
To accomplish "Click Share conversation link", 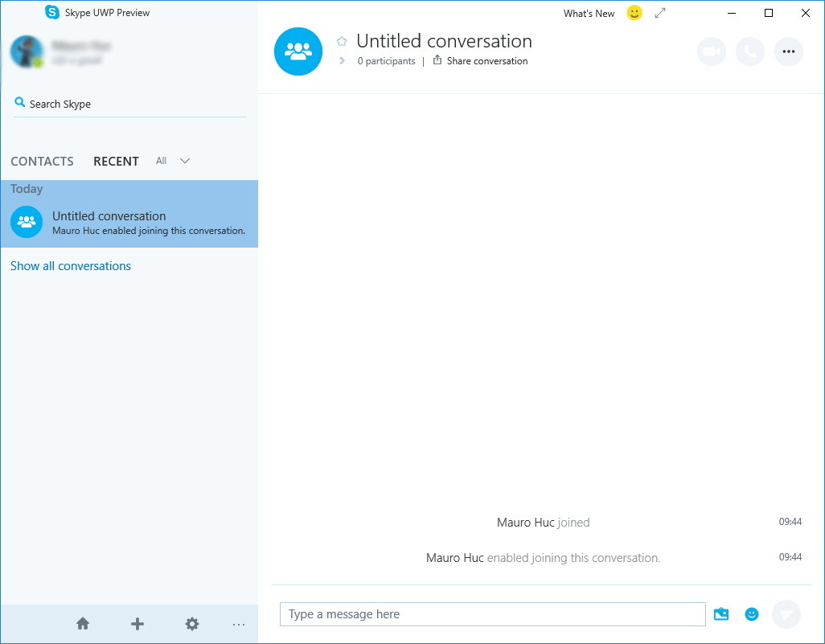I will pos(480,61).
